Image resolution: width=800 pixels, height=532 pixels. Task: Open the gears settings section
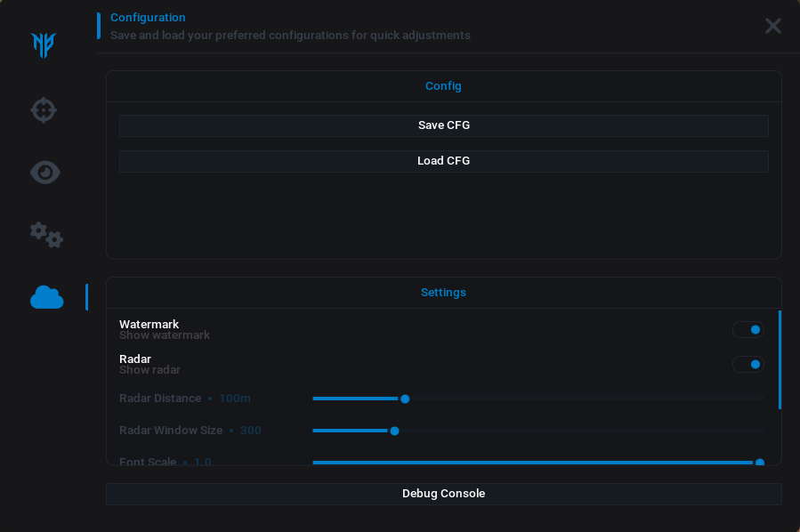point(46,235)
